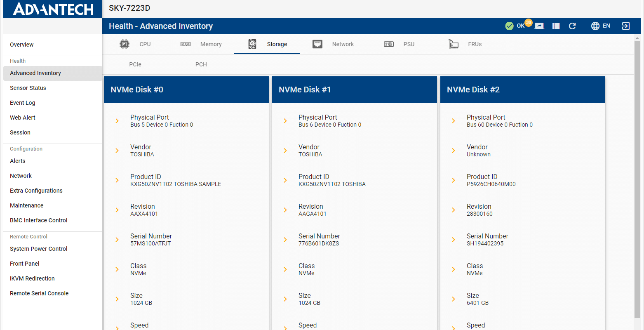Expand Vendor row of NVMe Disk #1
Viewport: 644px width, 330px height.
[x=285, y=151]
